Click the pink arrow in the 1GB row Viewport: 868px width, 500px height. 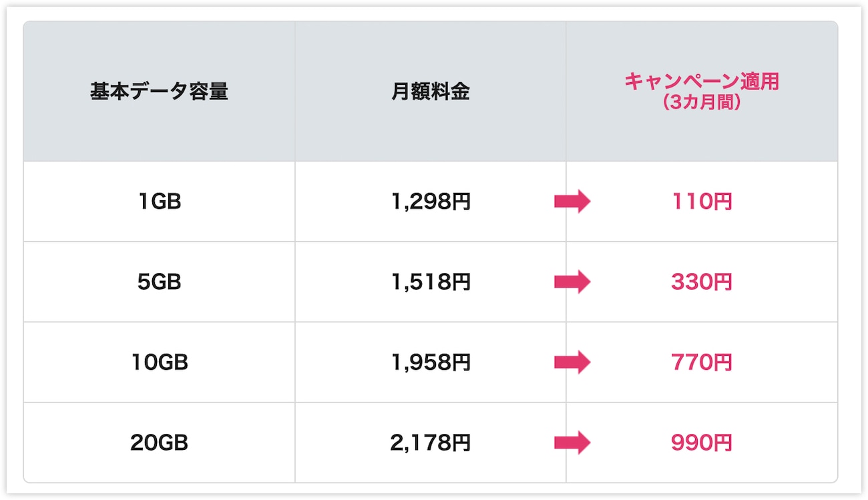[x=573, y=201]
